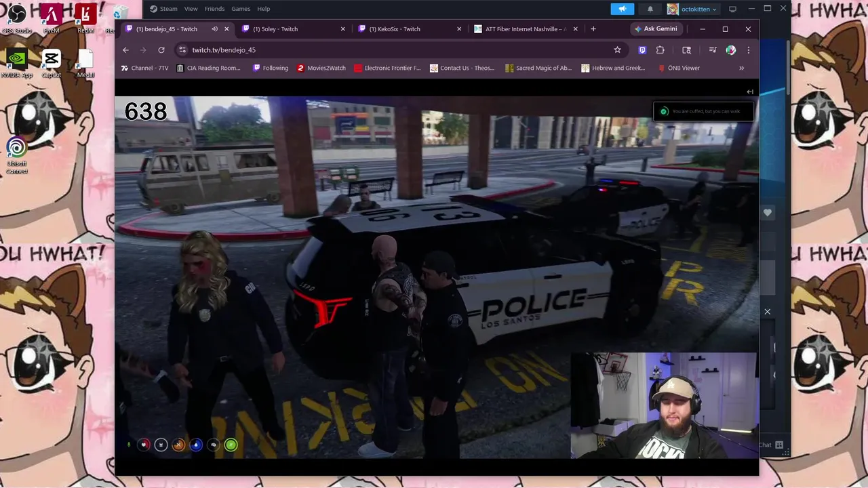Close the KekoSix Twitch tab
Viewport: 868px width, 488px height.
459,29
